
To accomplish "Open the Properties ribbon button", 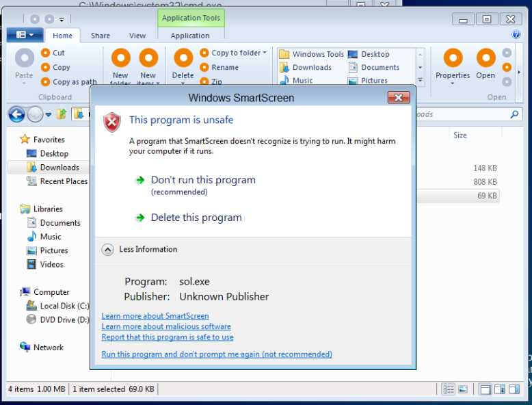I will point(453,66).
